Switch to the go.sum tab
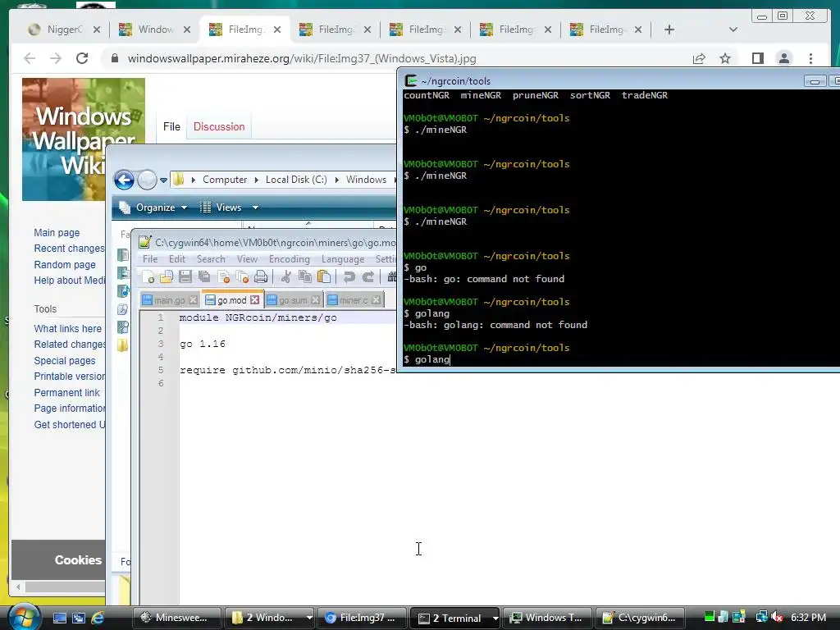 click(x=293, y=300)
